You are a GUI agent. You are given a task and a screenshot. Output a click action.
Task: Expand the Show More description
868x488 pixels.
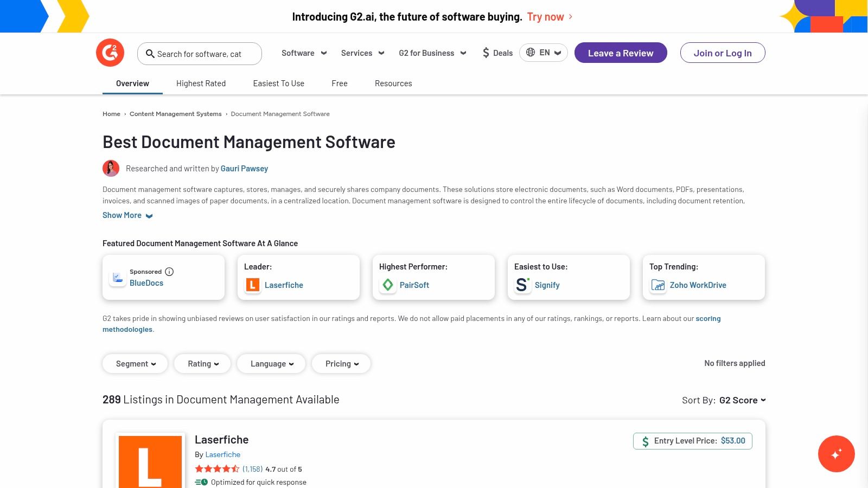(127, 215)
